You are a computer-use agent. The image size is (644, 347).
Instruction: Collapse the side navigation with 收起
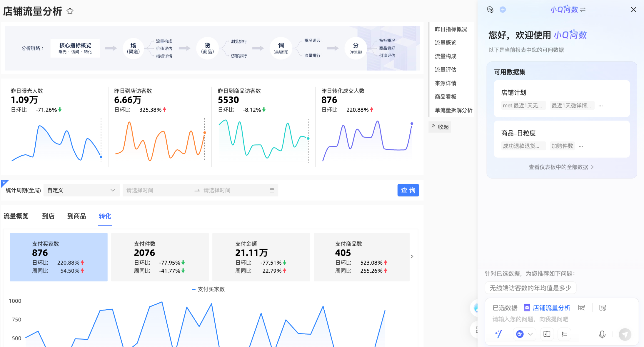440,127
